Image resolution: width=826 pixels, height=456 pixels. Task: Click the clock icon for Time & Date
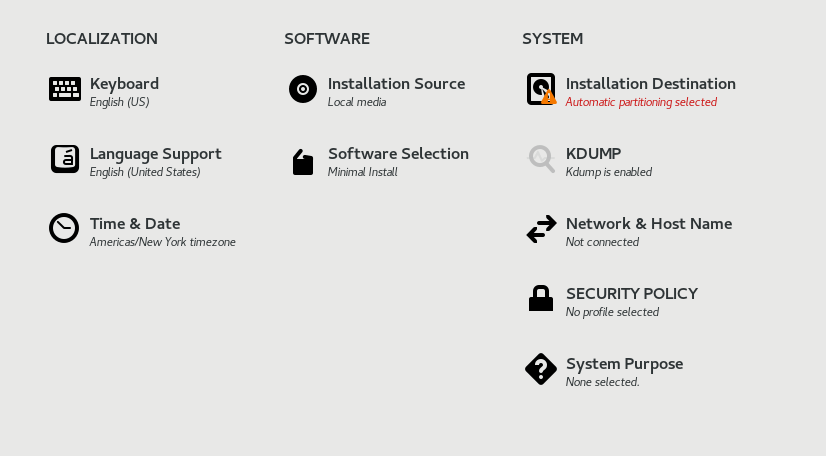pyautogui.click(x=64, y=228)
